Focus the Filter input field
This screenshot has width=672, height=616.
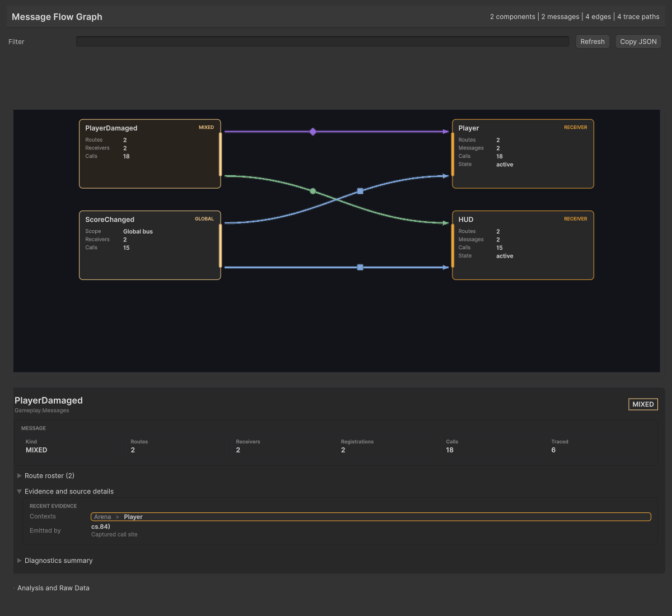point(323,41)
